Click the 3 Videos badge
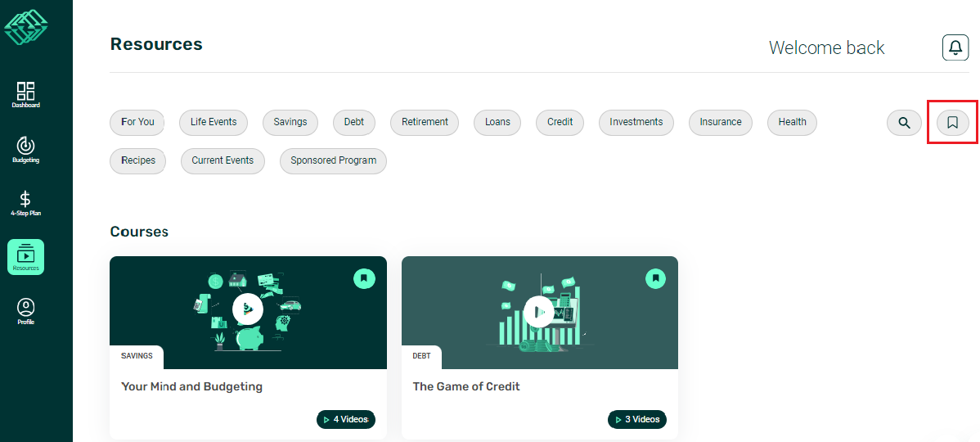This screenshot has height=442, width=980. (x=637, y=419)
